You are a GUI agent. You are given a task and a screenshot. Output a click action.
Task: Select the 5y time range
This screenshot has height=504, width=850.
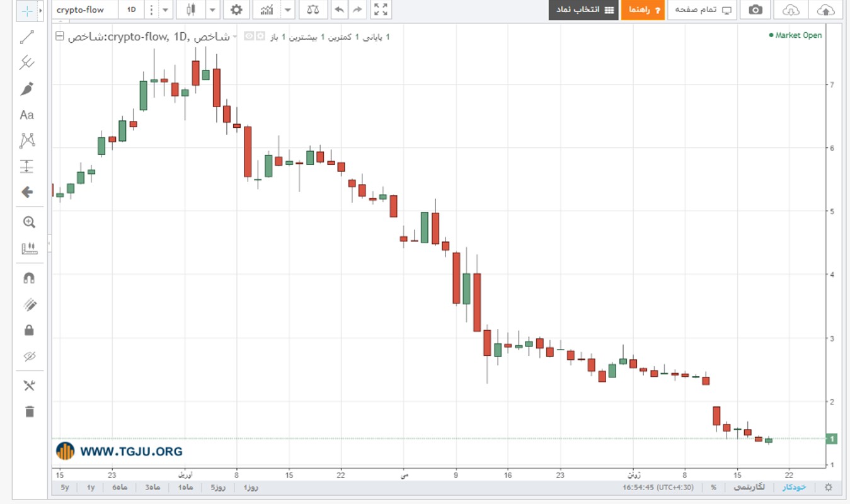[x=65, y=487]
